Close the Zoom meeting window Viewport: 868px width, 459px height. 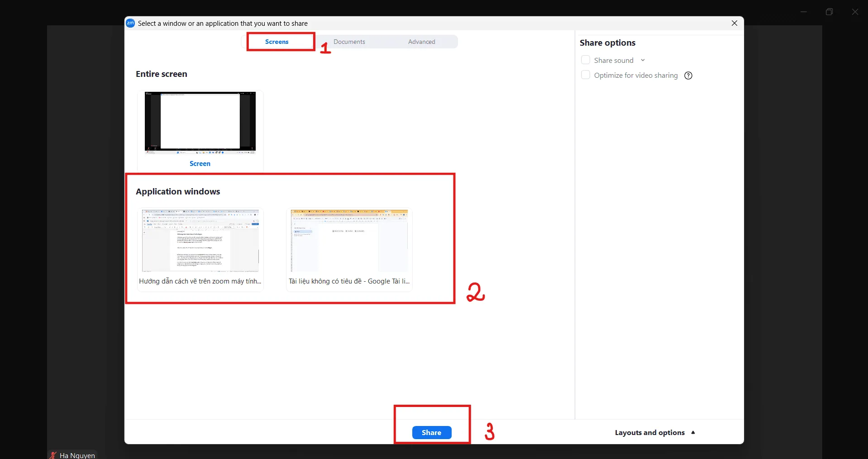(855, 12)
